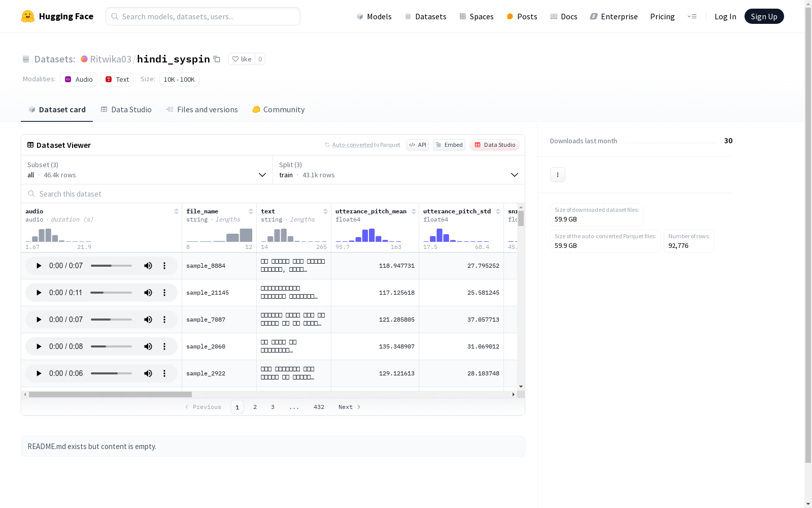Mute audio in sample_2922 row
This screenshot has width=812, height=508.
(148, 373)
